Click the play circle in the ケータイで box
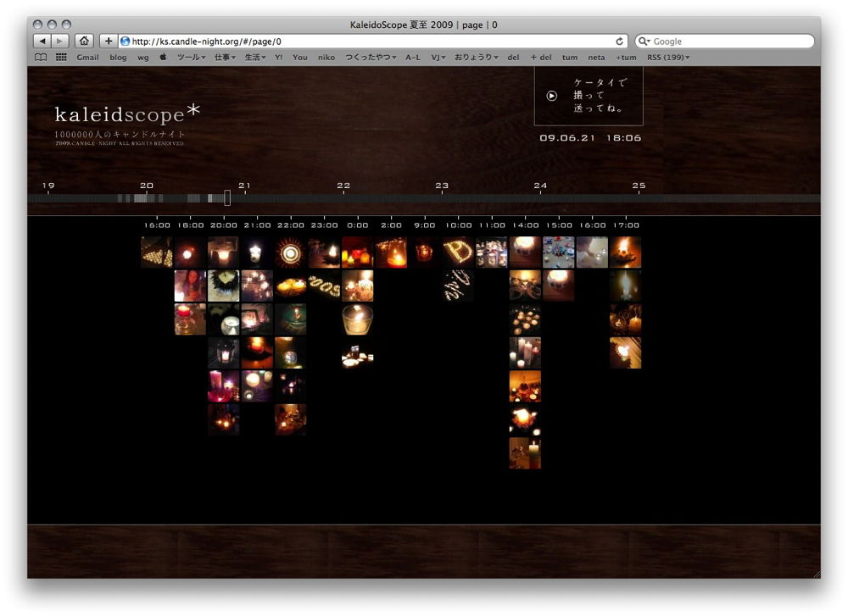The width and height of the screenshot is (848, 616). click(552, 96)
